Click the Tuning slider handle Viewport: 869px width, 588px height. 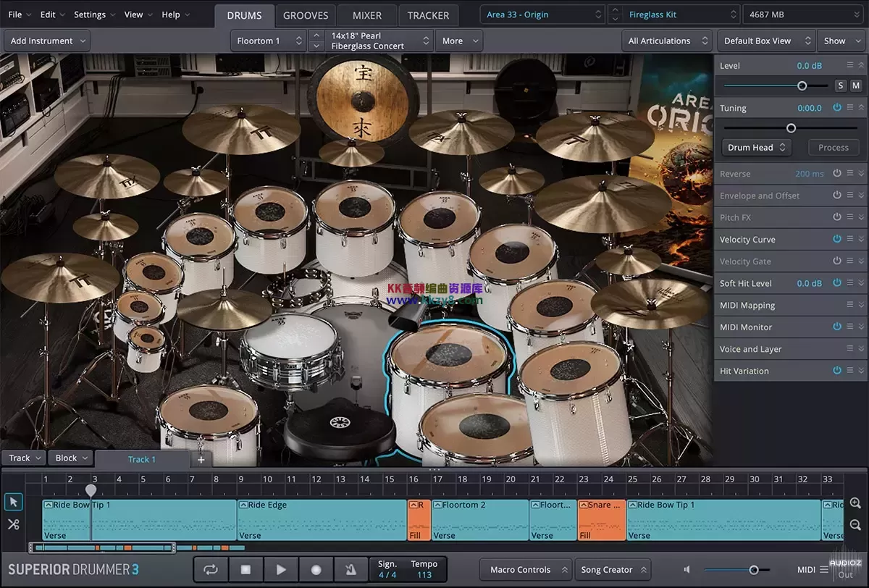point(791,128)
